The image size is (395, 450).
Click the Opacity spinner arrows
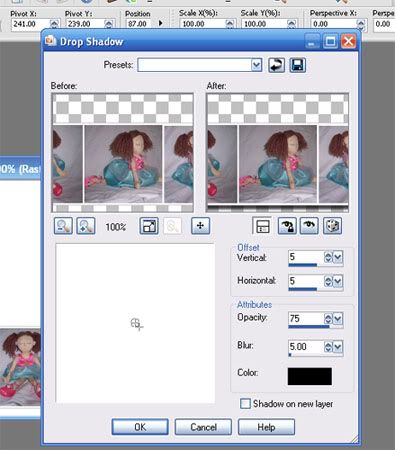[328, 319]
